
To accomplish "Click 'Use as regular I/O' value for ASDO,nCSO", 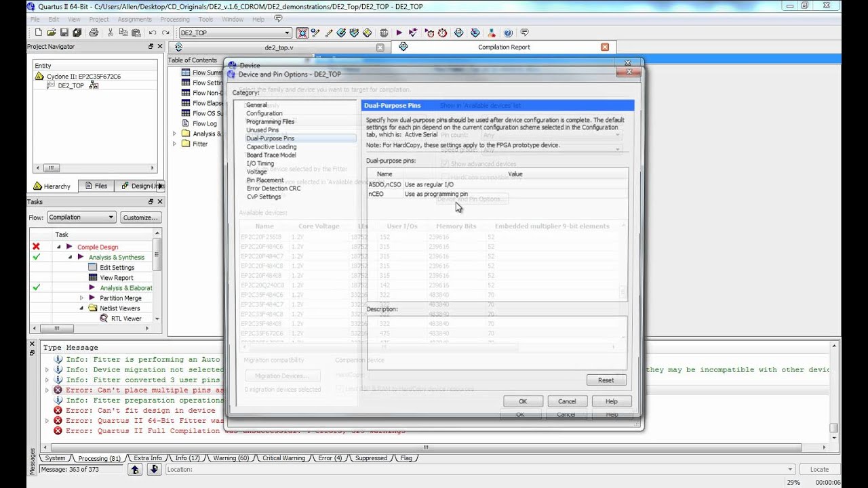I will [429, 184].
